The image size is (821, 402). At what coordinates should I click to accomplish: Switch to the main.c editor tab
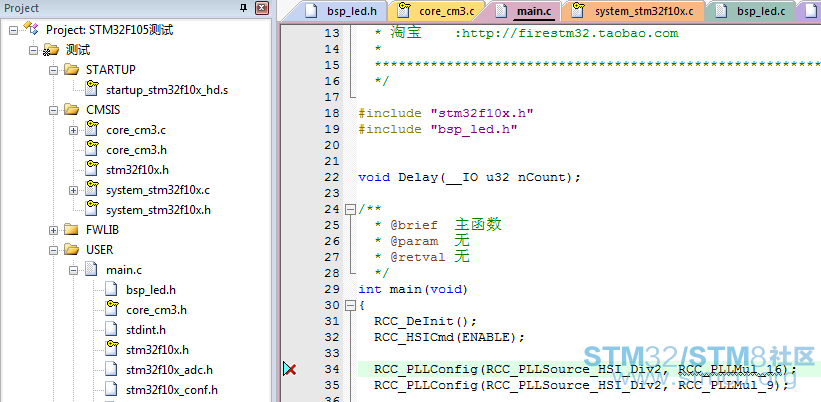[x=524, y=10]
